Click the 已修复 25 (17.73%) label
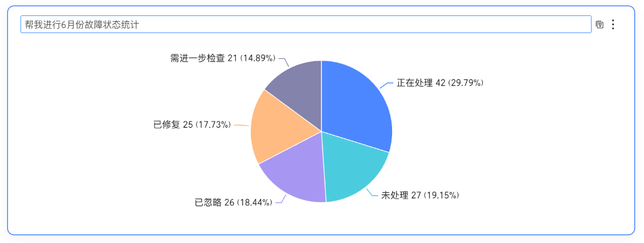644x243 pixels. tap(192, 124)
